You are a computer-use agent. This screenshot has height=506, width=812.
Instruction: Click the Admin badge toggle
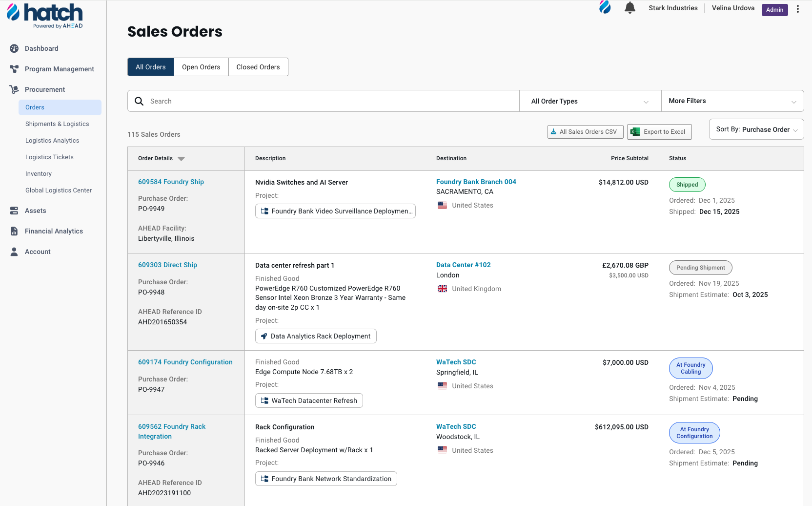(774, 10)
